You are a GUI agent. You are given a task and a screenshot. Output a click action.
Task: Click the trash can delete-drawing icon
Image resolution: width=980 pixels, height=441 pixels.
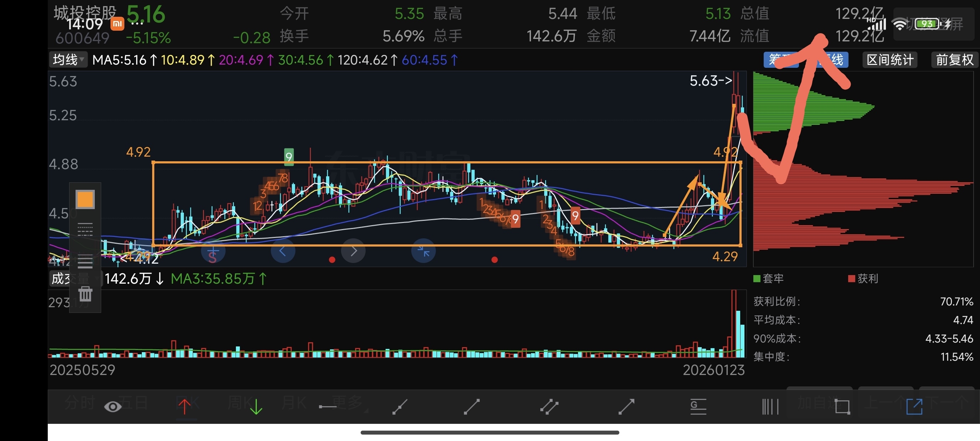(85, 294)
